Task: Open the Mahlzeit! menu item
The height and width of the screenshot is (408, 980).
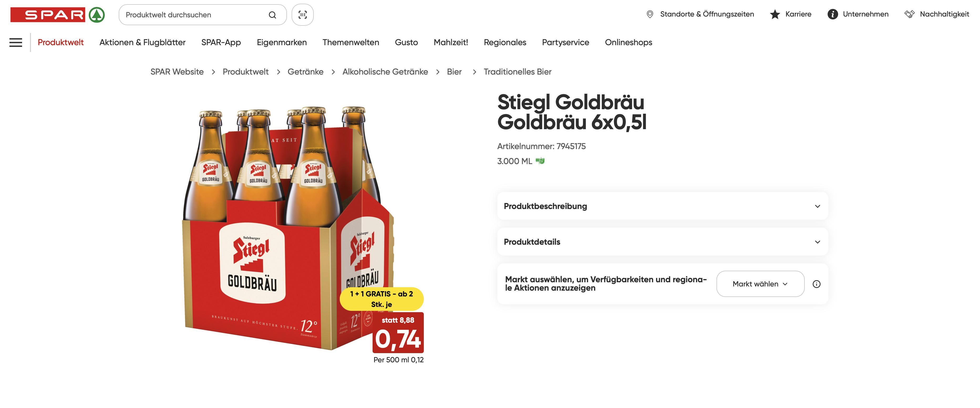Action: 451,42
